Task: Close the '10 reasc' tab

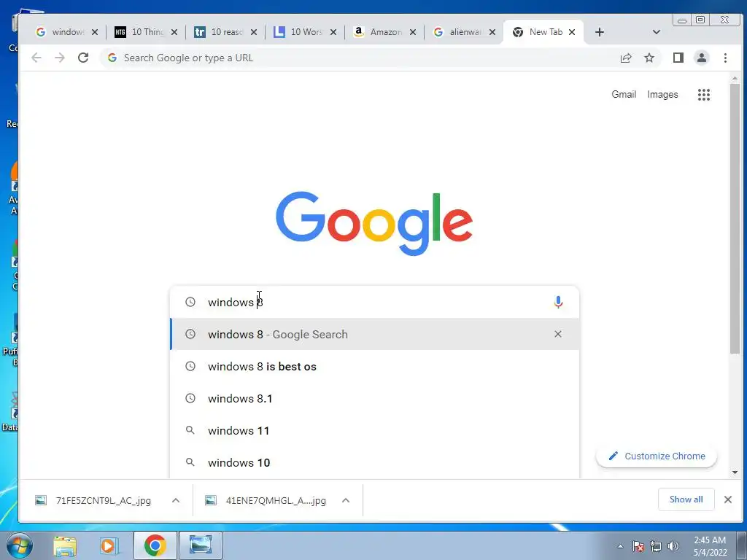Action: (253, 32)
